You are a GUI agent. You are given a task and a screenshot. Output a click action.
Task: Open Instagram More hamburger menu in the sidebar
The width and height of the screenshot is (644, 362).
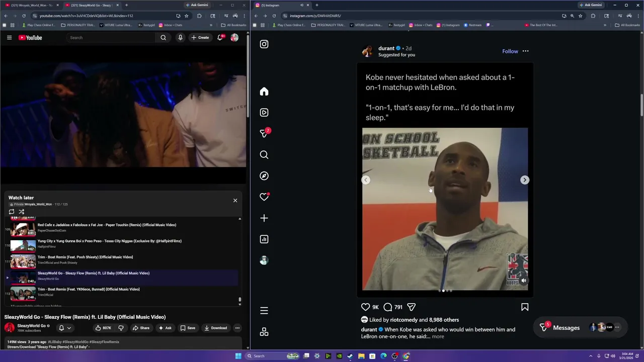coord(264,311)
